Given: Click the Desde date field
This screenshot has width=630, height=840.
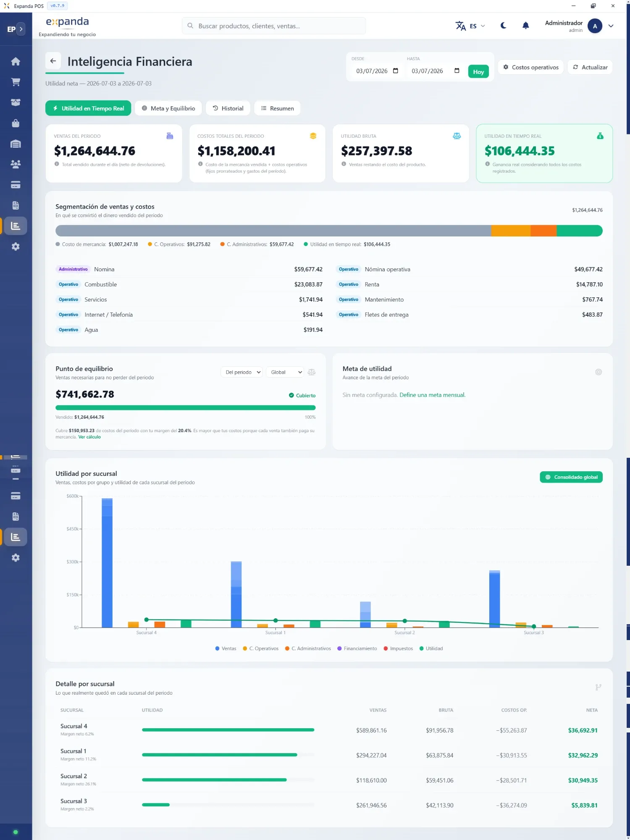Looking at the screenshot, I should pyautogui.click(x=377, y=71).
